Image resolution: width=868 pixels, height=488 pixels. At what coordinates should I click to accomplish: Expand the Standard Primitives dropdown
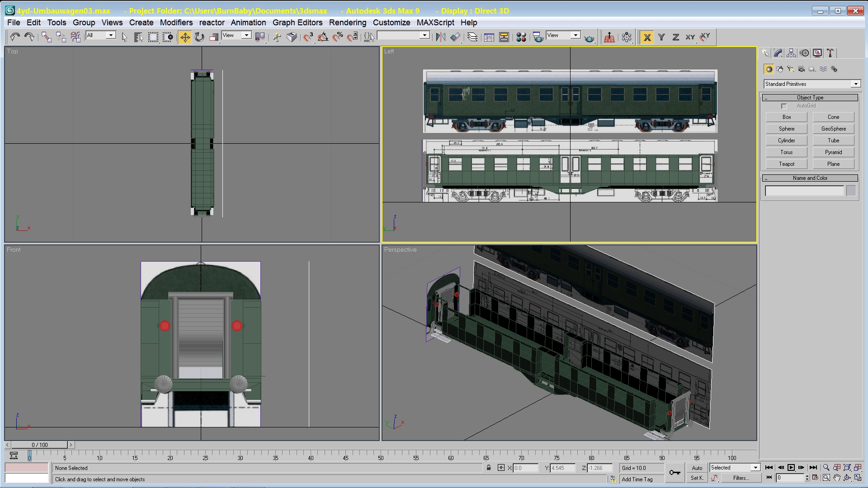[x=855, y=84]
